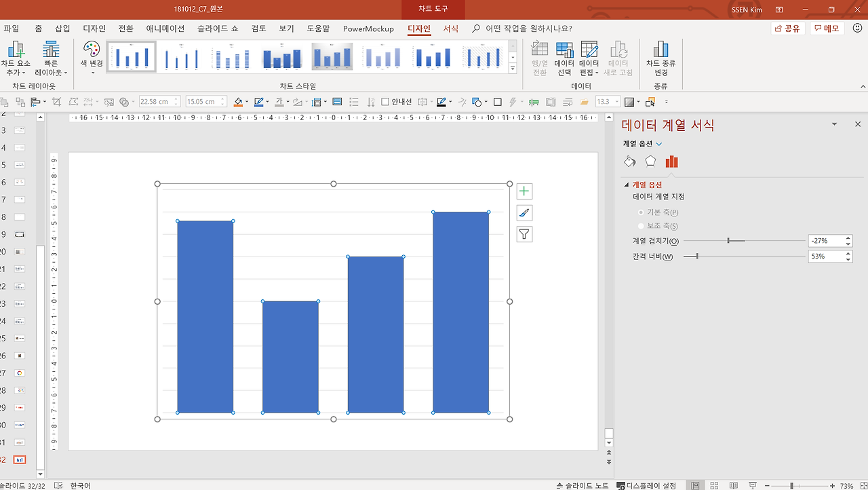Click the SSEN Kim account name
Viewport: 868px width, 490px height.
tap(747, 10)
